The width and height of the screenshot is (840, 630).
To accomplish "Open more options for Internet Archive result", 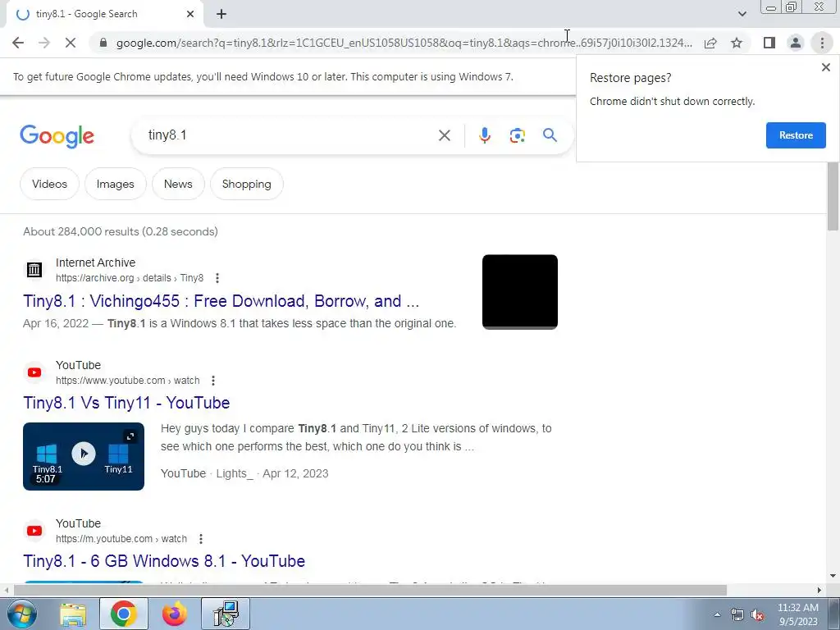I will tap(217, 278).
